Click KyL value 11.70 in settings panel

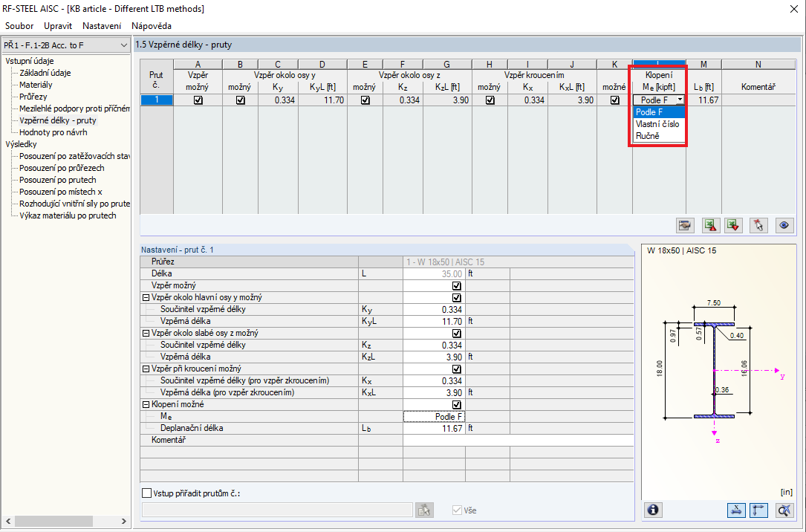(x=435, y=321)
